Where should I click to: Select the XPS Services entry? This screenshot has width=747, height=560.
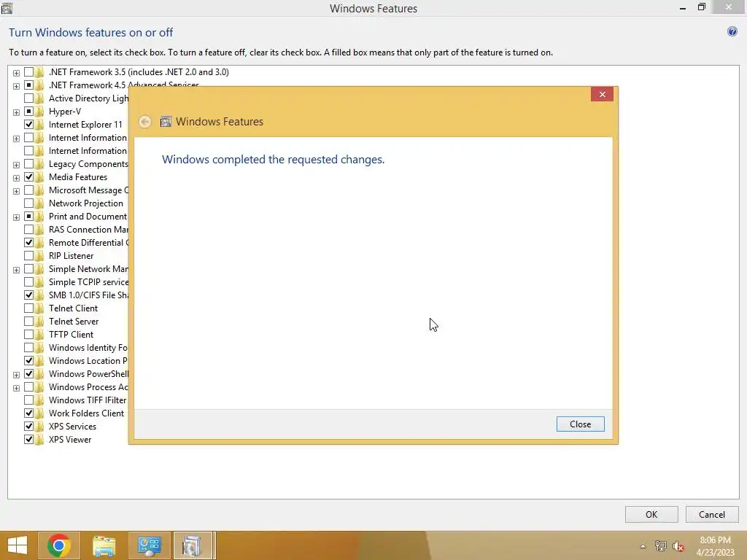(x=72, y=426)
